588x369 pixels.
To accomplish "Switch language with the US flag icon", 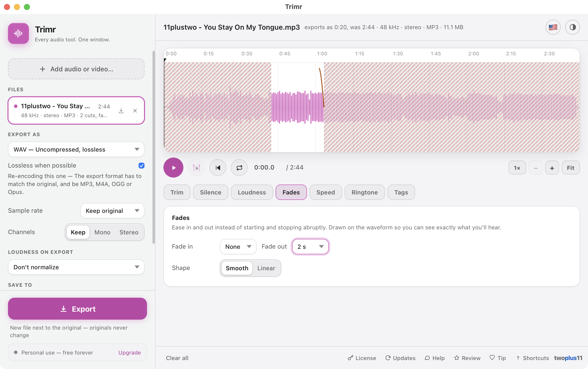I will 553,27.
